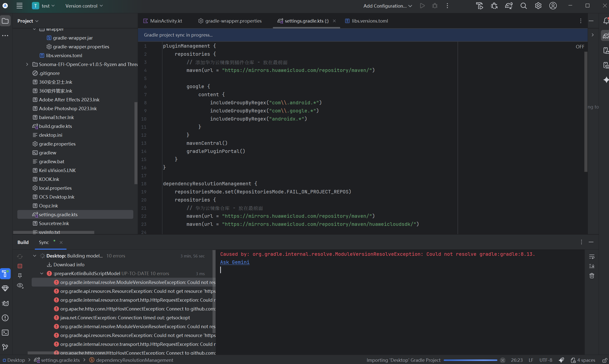Open the Version control menu
This screenshot has width=609, height=364.
tap(84, 6)
